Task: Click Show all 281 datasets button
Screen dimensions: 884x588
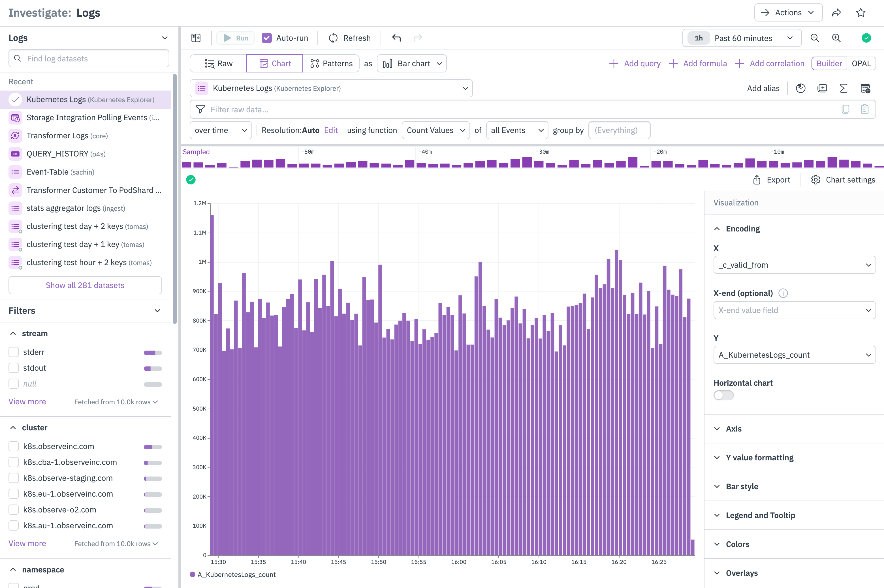Action: pyautogui.click(x=85, y=285)
